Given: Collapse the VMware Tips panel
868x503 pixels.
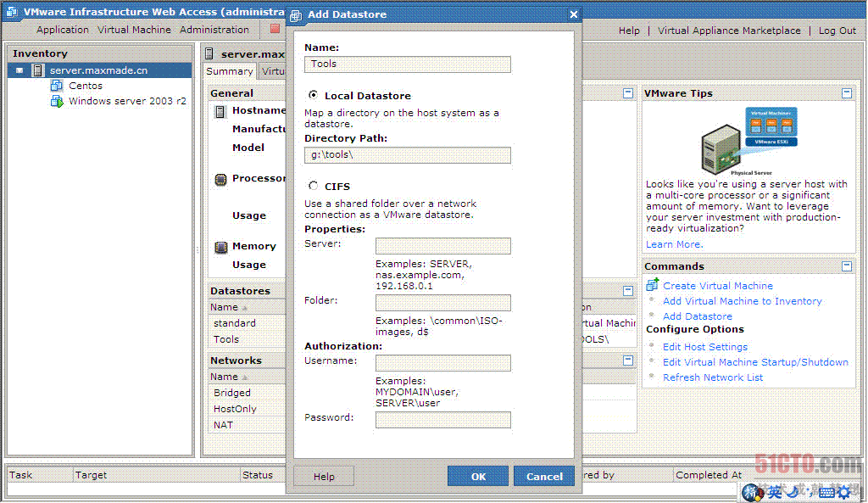Looking at the screenshot, I should coord(847,93).
